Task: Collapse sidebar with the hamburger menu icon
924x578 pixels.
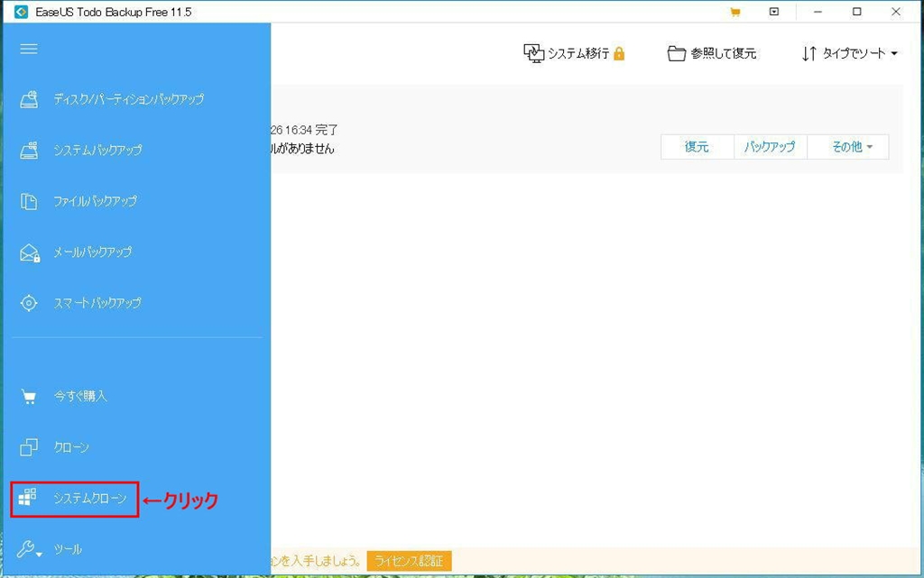Action: pos(29,49)
